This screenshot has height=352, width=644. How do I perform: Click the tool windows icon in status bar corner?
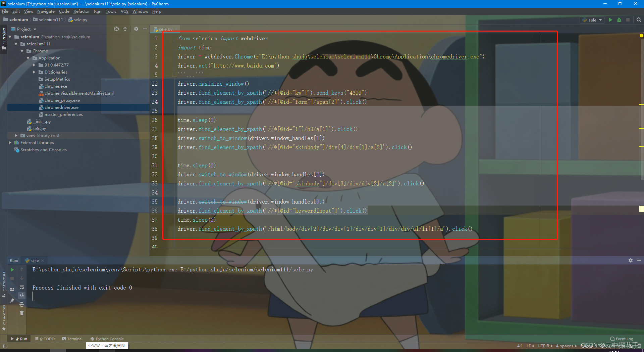click(5, 346)
